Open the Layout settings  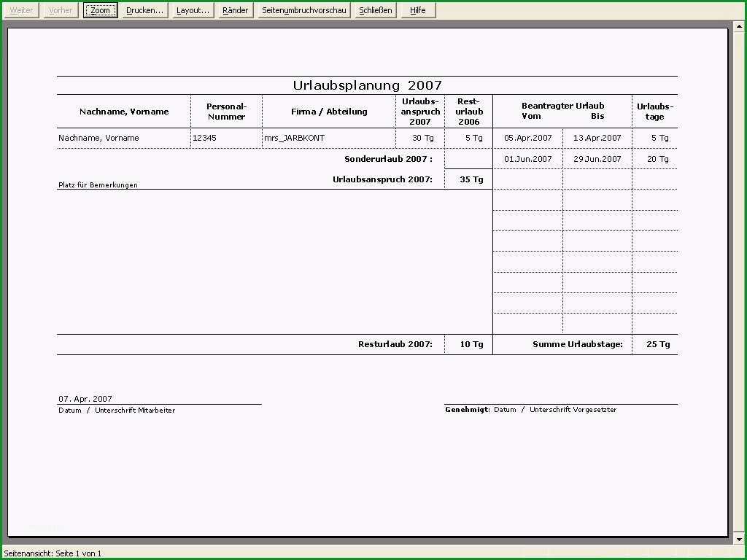(x=193, y=10)
